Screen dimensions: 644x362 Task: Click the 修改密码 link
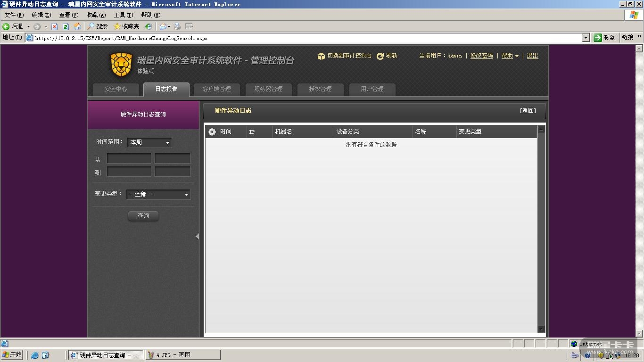click(x=481, y=56)
